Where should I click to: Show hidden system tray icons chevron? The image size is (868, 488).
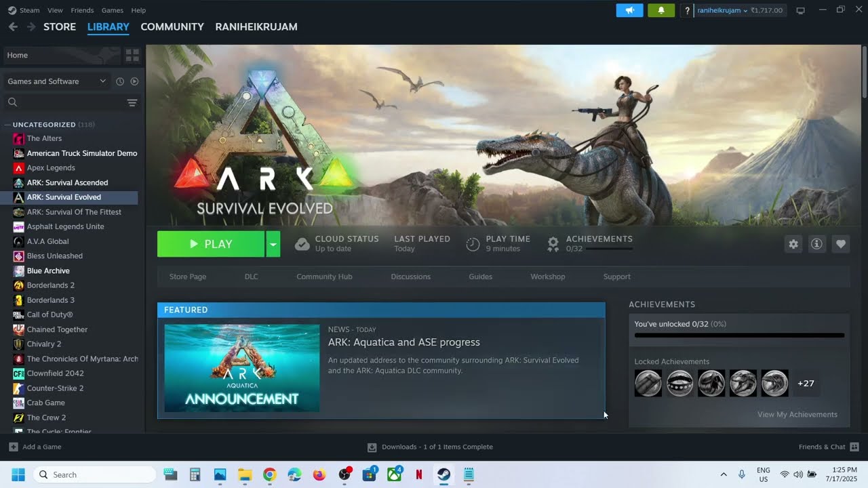click(x=724, y=474)
